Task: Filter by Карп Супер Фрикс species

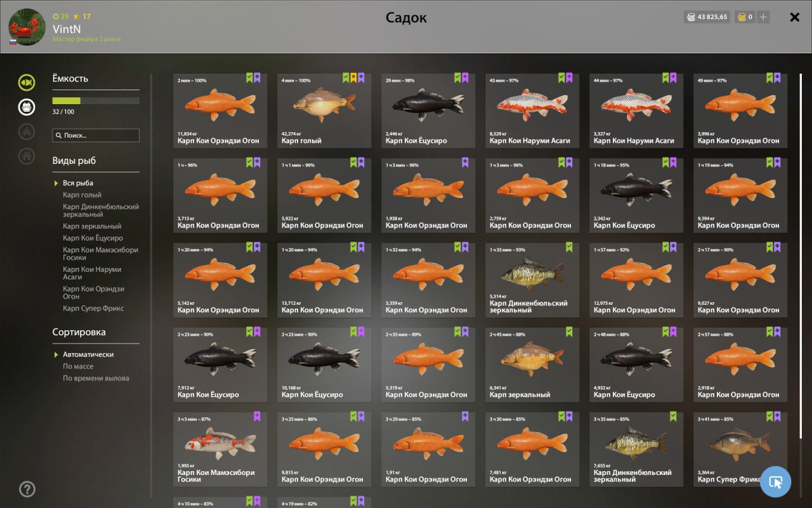Action: (93, 309)
